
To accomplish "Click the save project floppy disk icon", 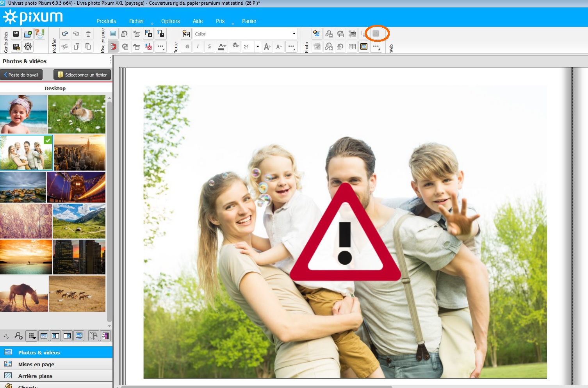I will click(x=16, y=34).
